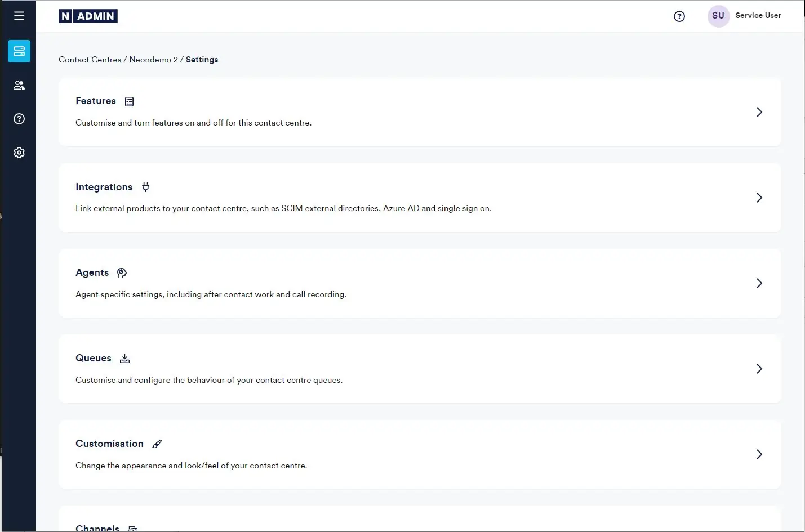The image size is (805, 532).
Task: Open the Service User account menu
Action: click(758, 16)
